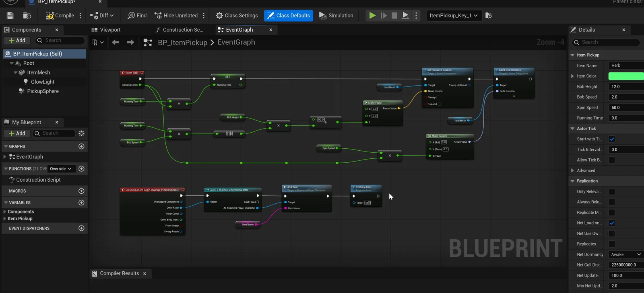
Task: Open the ItemPickup_Key_1 debug object dropdown
Action: point(454,16)
